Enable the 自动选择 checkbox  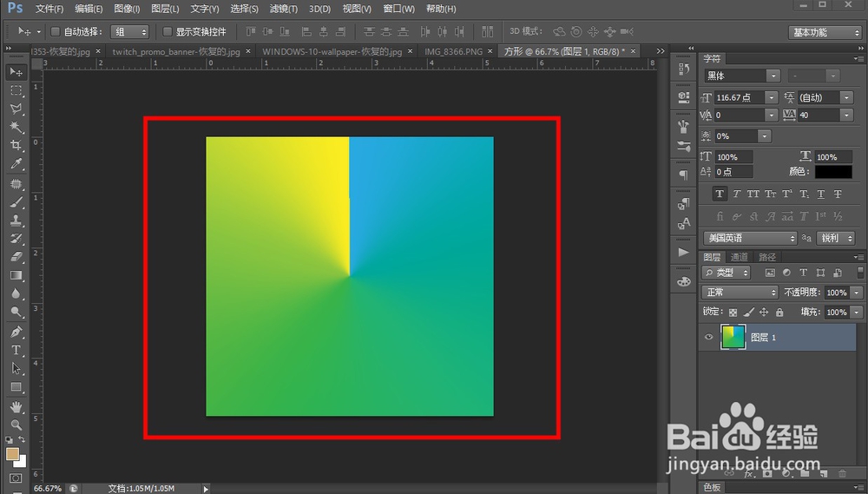point(56,31)
